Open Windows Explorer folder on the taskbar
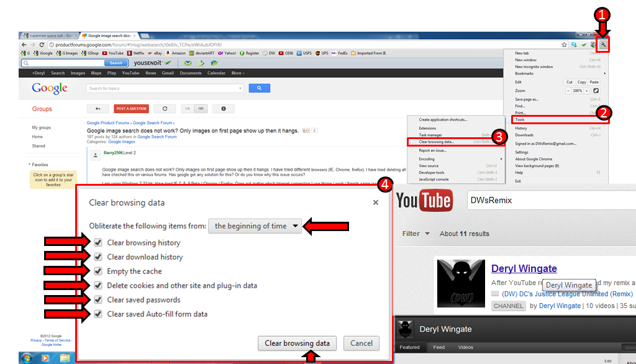 click(65, 358)
